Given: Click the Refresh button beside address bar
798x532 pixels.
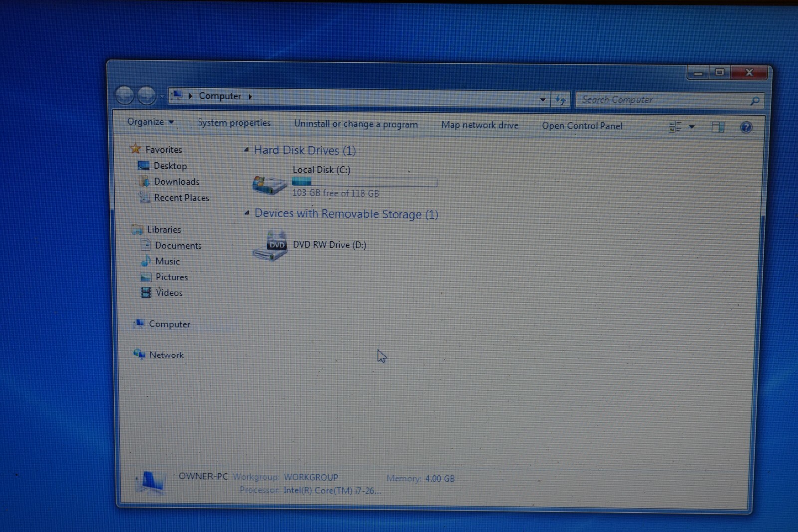Looking at the screenshot, I should [560, 100].
